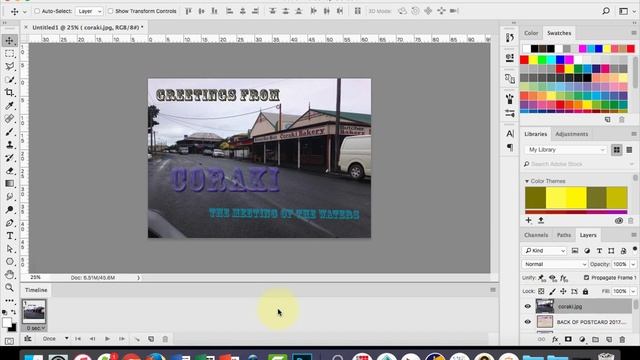The width and height of the screenshot is (640, 360).
Task: Select the History Brush tool
Action: coord(9,158)
